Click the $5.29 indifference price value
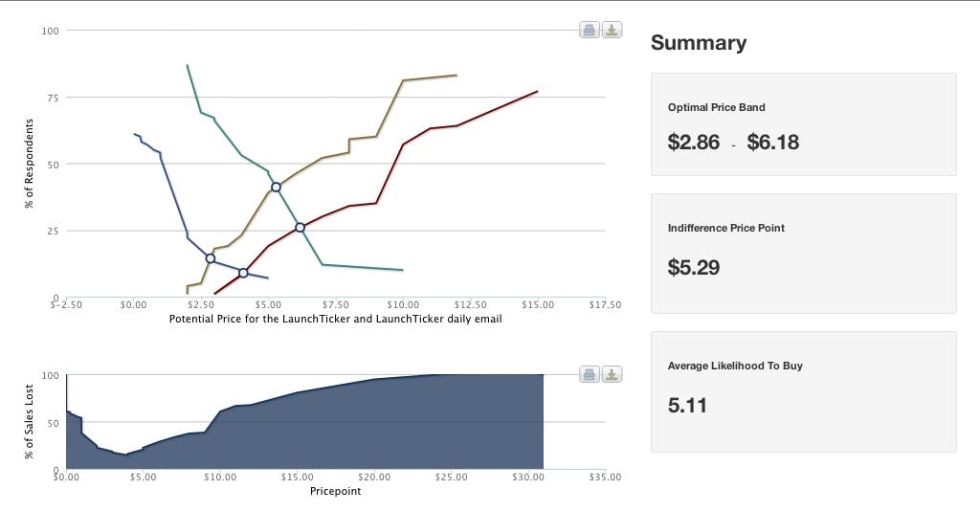Viewport: 980px width, 511px height. [x=693, y=267]
